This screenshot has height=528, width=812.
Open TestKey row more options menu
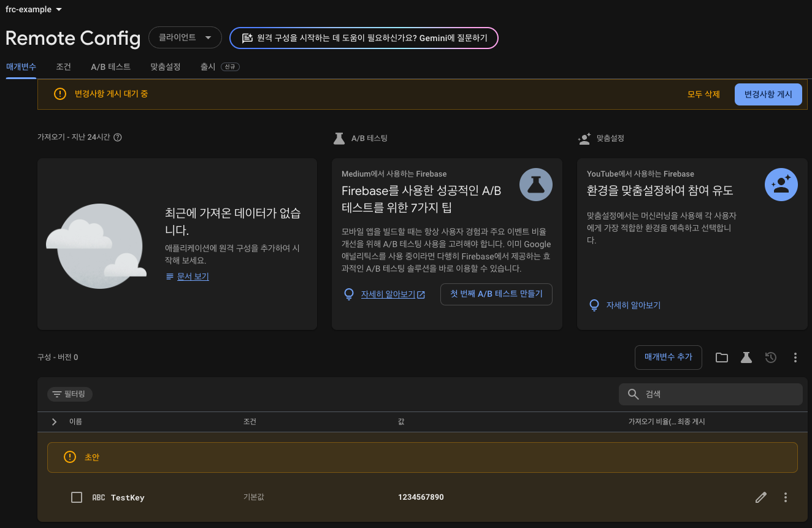786,497
